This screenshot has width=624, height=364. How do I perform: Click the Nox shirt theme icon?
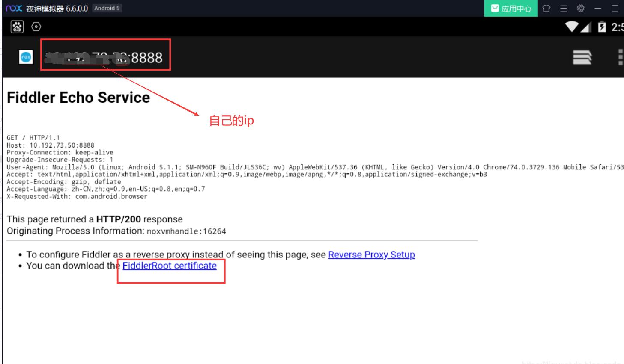[546, 8]
